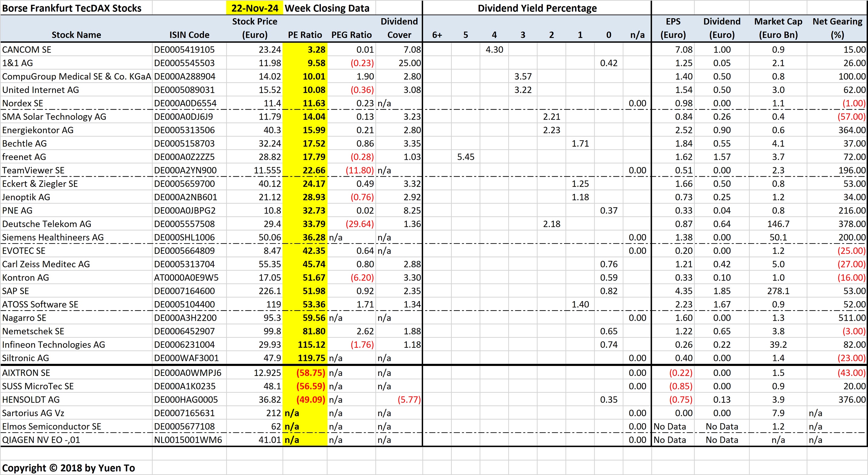The height and width of the screenshot is (475, 868).
Task: Select Energiekontor net gearing 364.00
Action: [x=852, y=130]
